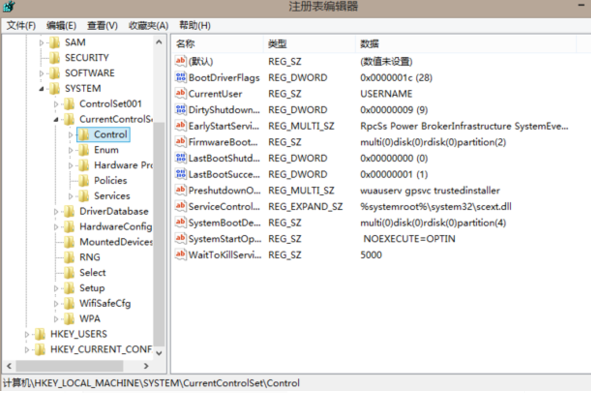This screenshot has width=591, height=394.
Task: Click the RNG folder icon
Action: tap(69, 257)
